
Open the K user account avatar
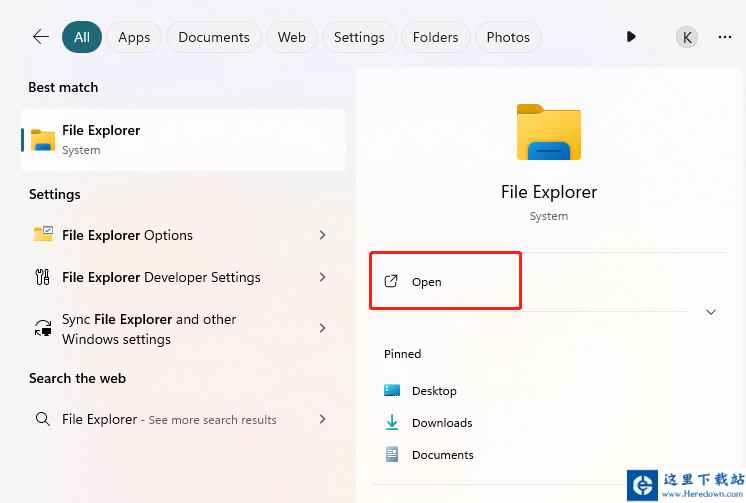pos(687,37)
